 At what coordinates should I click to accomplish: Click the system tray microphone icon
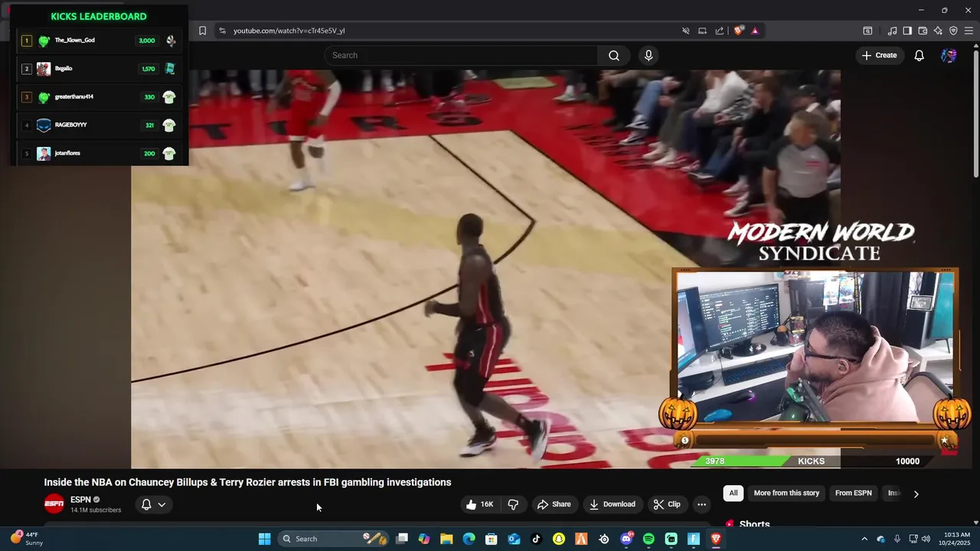[897, 539]
